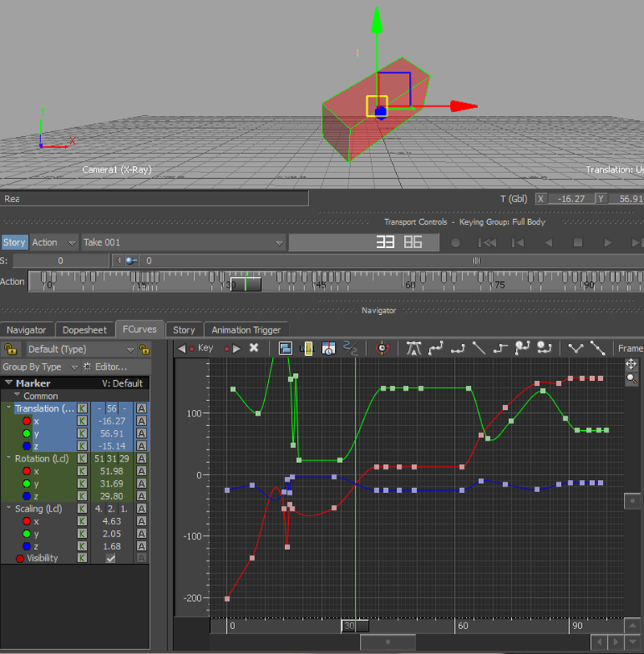Click the Key button in FCurves toolbar
The height and width of the screenshot is (654, 644).
tap(205, 348)
